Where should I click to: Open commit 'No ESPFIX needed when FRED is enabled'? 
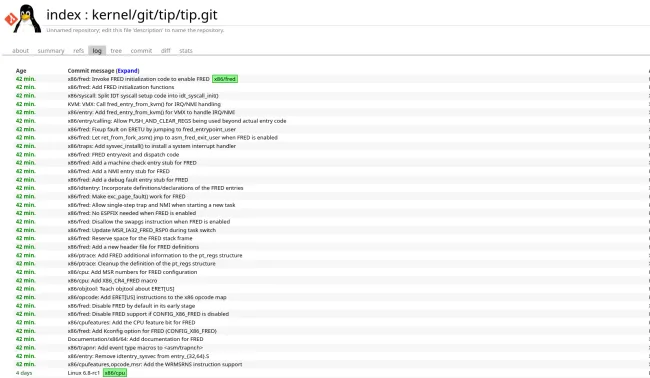click(132, 213)
